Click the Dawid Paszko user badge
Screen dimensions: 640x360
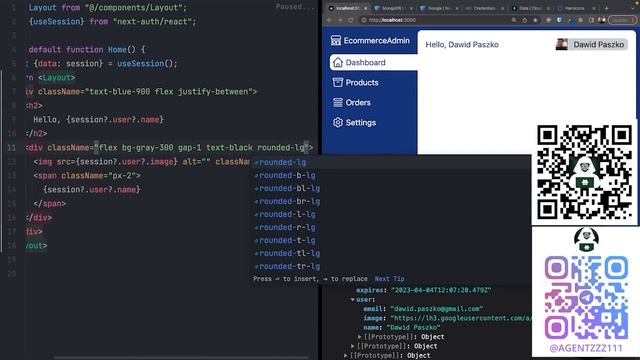coord(591,44)
